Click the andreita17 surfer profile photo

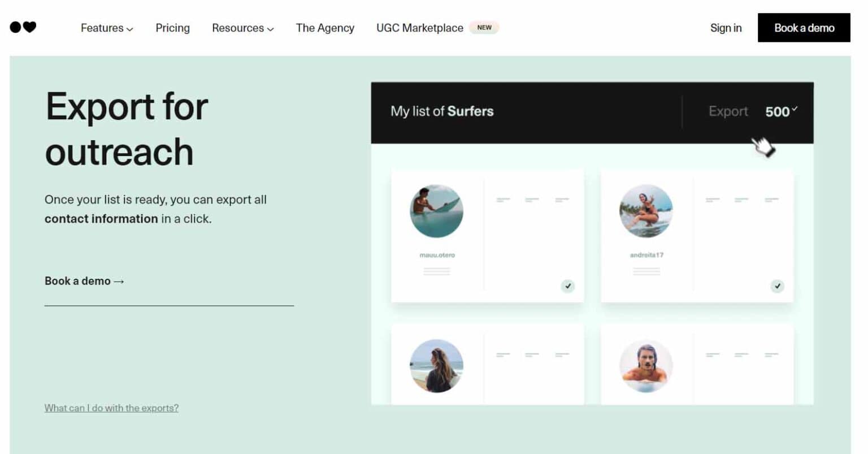coord(646,211)
